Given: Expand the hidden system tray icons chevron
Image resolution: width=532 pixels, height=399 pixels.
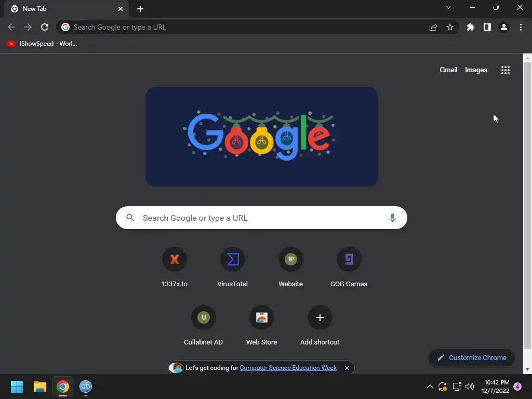Looking at the screenshot, I should 430,387.
